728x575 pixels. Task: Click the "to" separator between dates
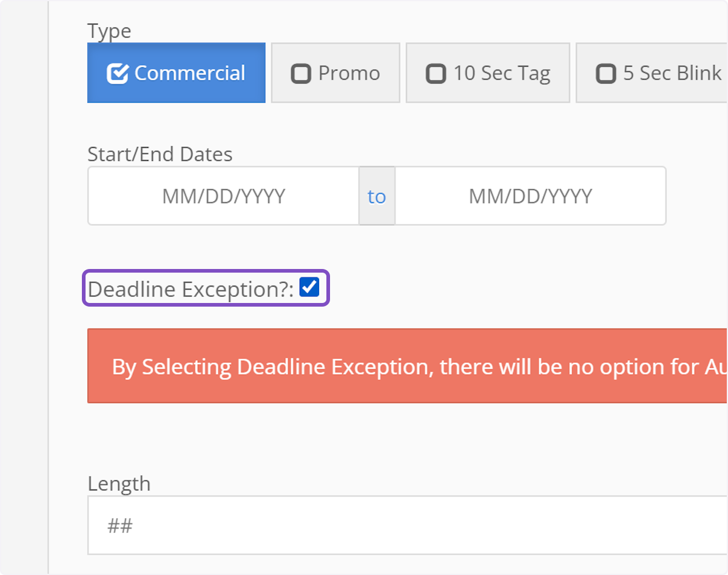377,196
